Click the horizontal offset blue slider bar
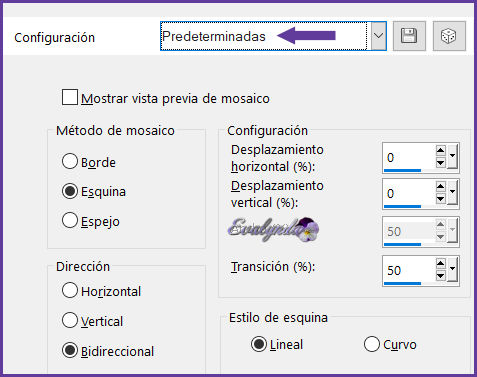This screenshot has height=377, width=477. coord(402,170)
